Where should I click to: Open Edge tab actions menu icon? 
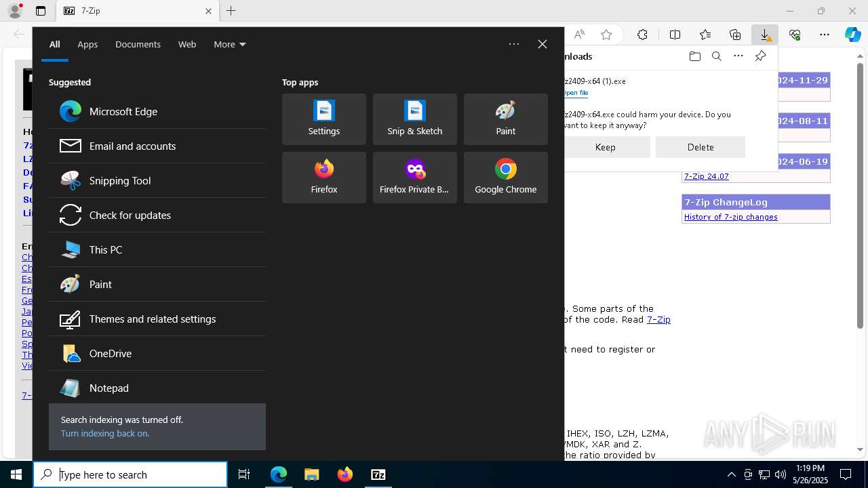click(x=41, y=11)
